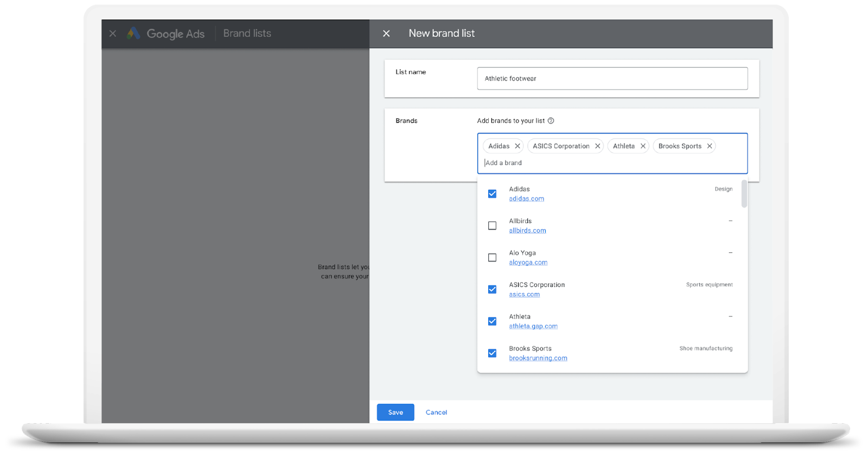Open the brooksrunning.com link

pyautogui.click(x=538, y=358)
